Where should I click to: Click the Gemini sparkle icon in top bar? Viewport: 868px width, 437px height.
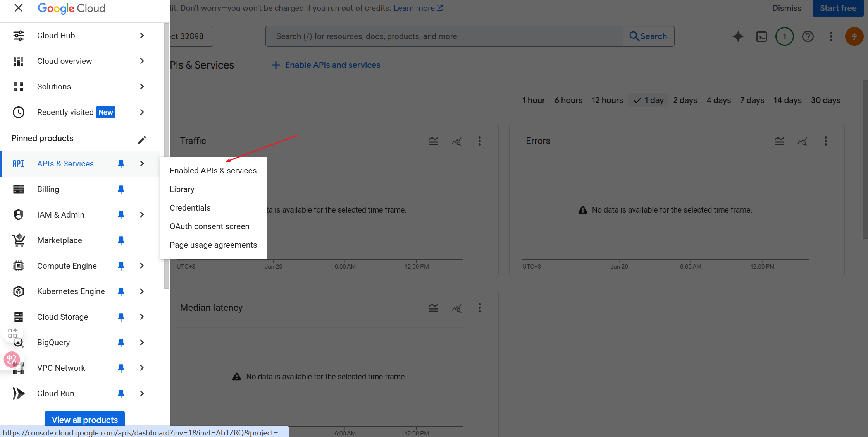point(738,36)
